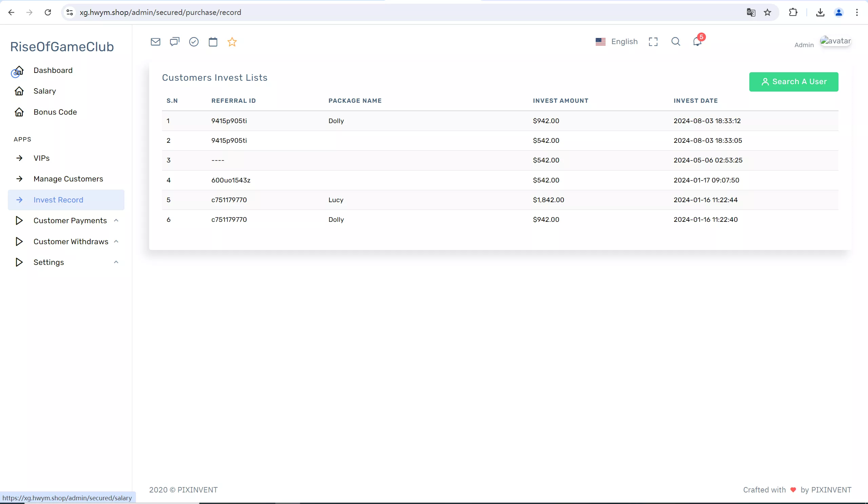868x504 pixels.
Task: Expand the Settings sidebar menu
Action: click(x=48, y=262)
